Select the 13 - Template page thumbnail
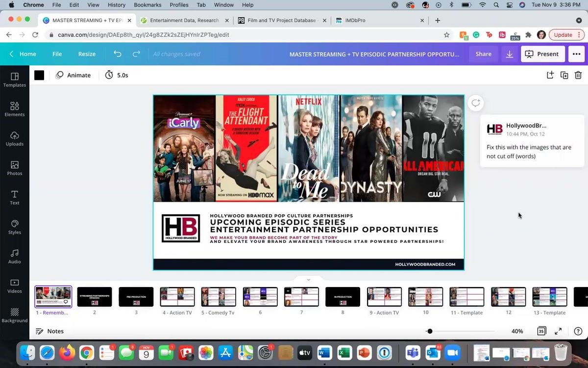 click(x=550, y=297)
